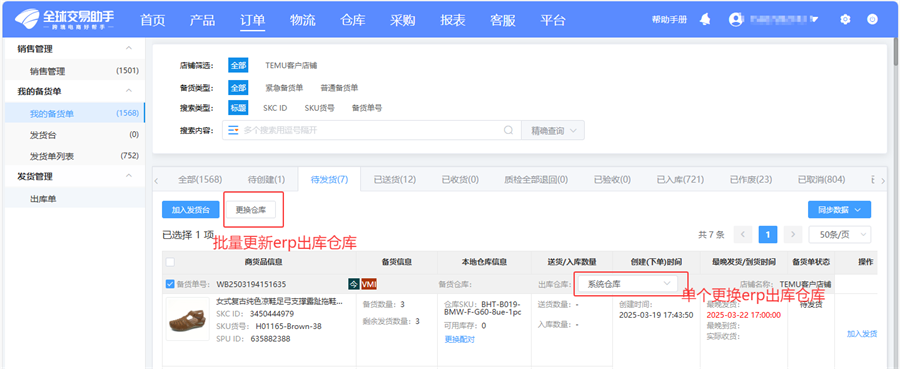This screenshot has height=369, width=900.
Task: Open 仓库 in top navigation
Action: point(352,20)
